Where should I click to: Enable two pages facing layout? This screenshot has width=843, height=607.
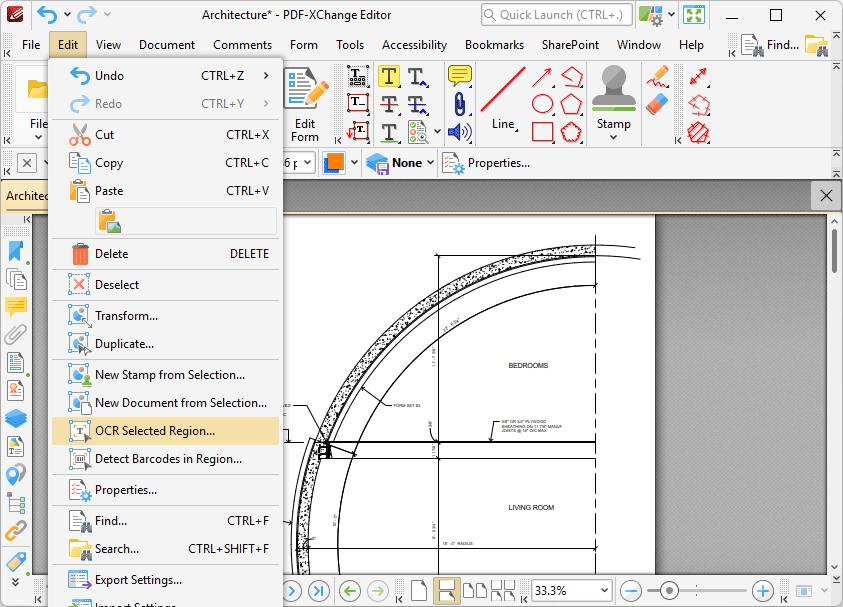click(x=475, y=590)
